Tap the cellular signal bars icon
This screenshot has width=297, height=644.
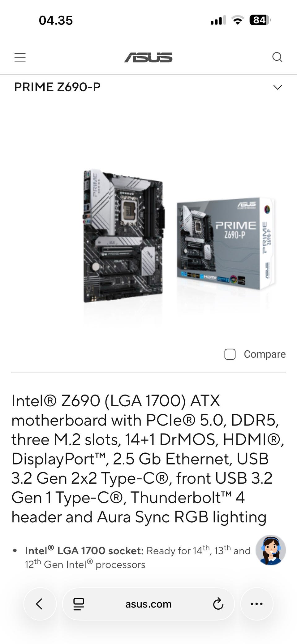coord(218,20)
